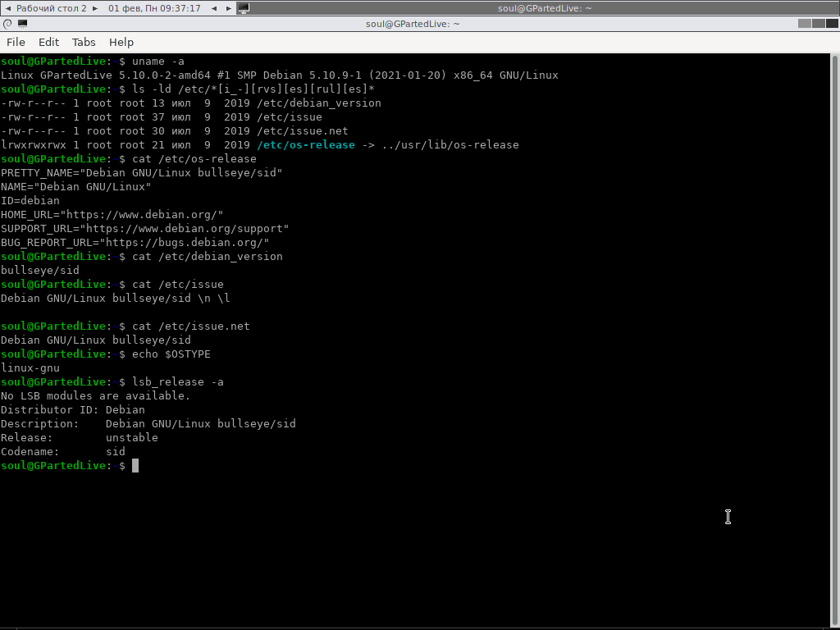Click the lightest gray titlebar button
The height and width of the screenshot is (630, 840).
tap(804, 24)
